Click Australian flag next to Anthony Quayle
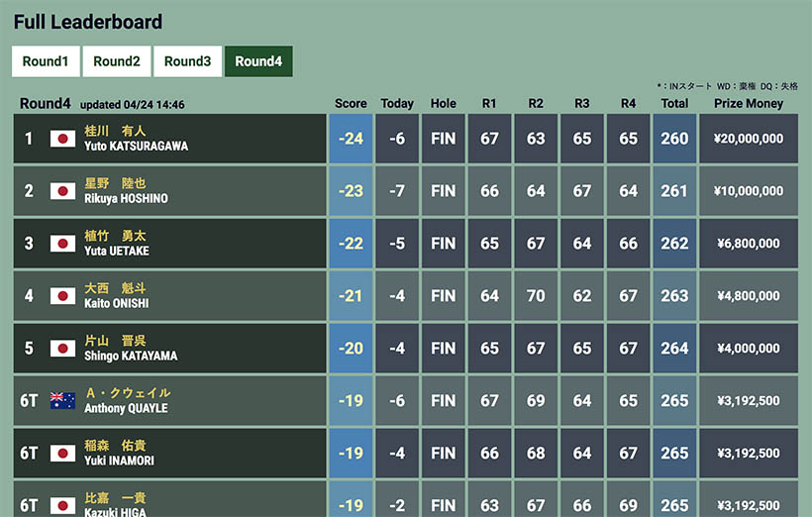Screen dimensions: 812x517 coord(62,401)
